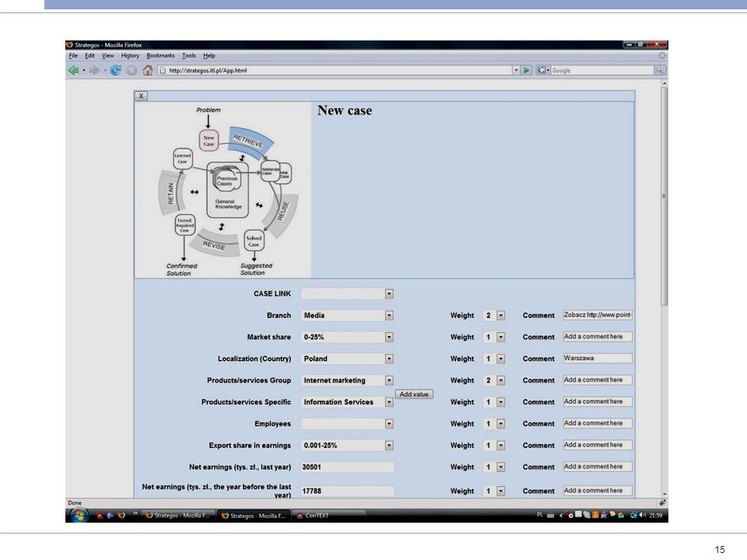Open the address bar history dropdown arrow
The height and width of the screenshot is (560, 747).
[x=516, y=71]
